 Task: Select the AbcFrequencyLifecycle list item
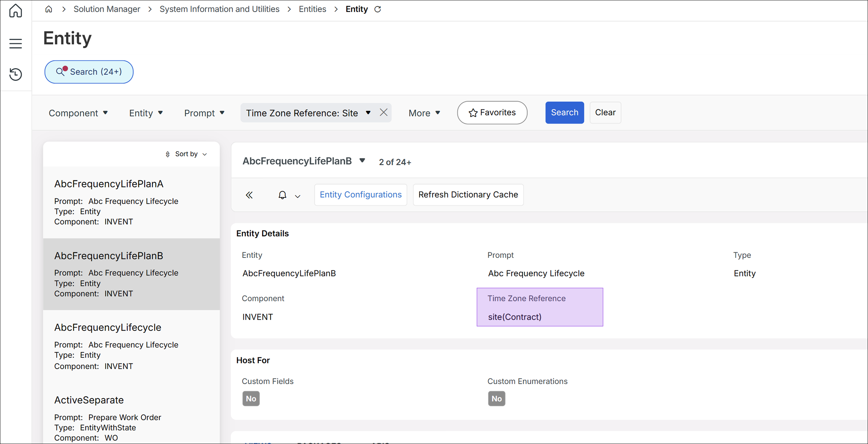(131, 346)
